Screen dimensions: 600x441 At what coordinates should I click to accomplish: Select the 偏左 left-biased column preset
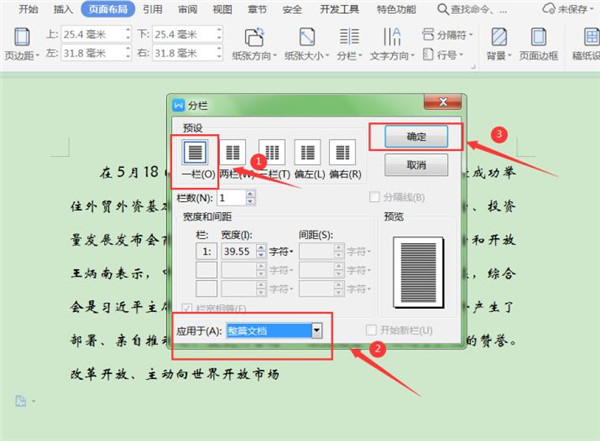click(x=307, y=152)
